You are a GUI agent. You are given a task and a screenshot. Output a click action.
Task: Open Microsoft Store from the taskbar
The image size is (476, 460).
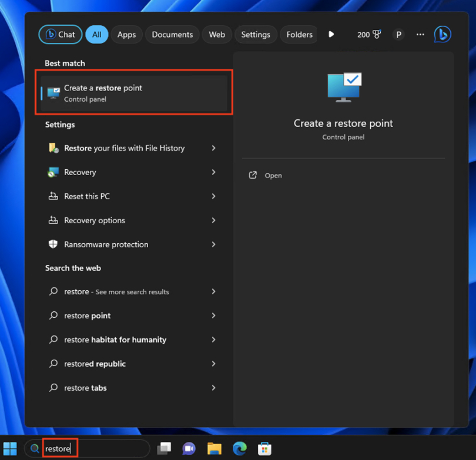click(x=264, y=448)
